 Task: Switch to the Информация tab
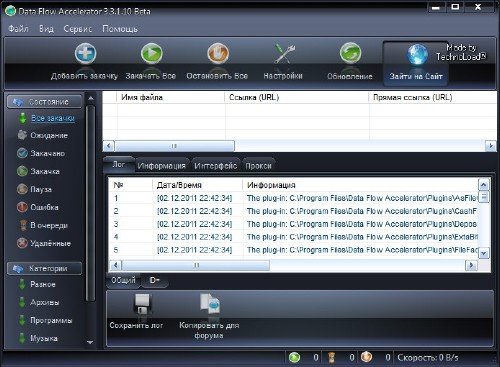[162, 166]
